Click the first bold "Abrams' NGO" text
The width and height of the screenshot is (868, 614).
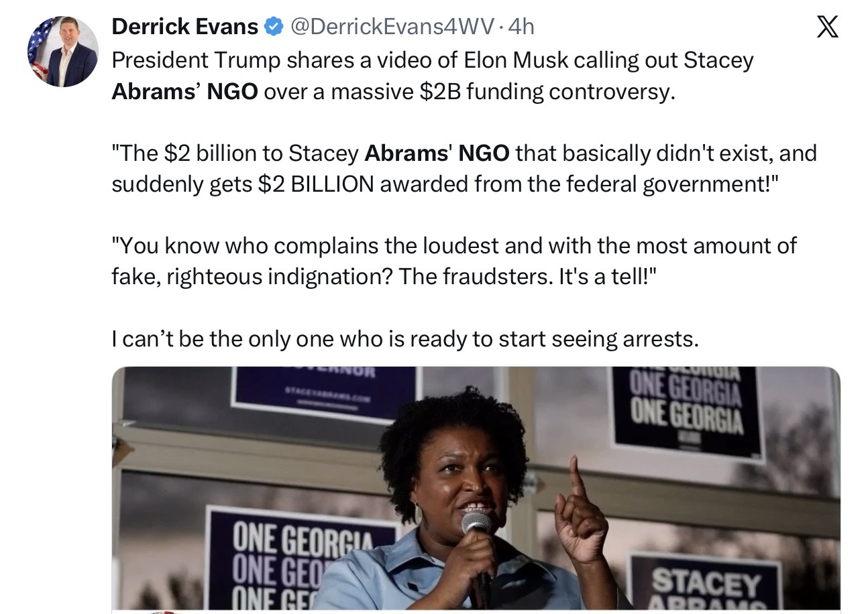tap(184, 91)
